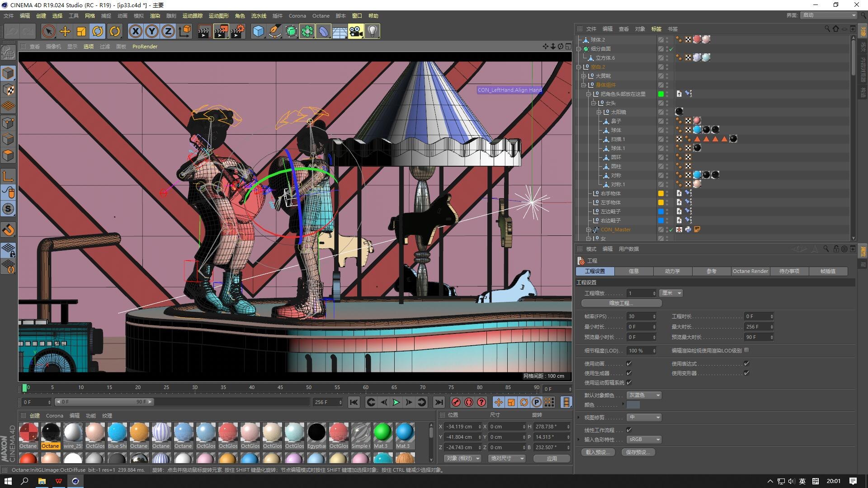This screenshot has height=488, width=868.
Task: Switch to the 动力学 tab
Action: tap(672, 271)
